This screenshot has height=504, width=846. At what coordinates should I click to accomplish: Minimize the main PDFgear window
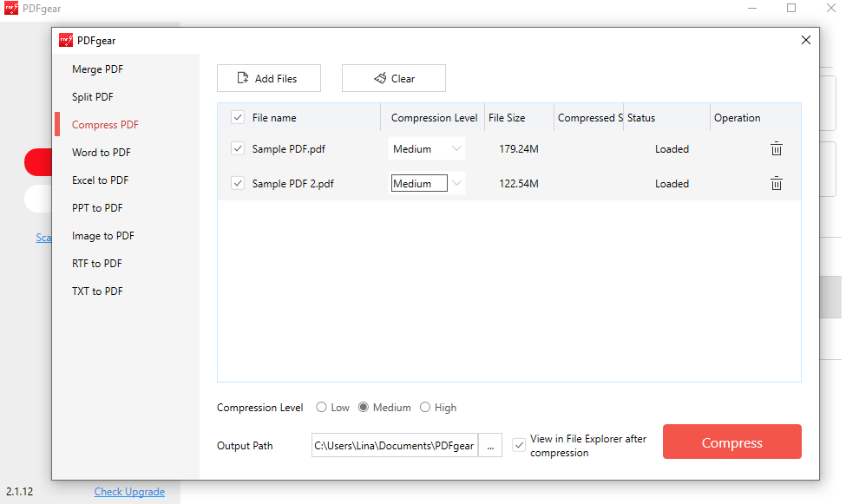(752, 8)
